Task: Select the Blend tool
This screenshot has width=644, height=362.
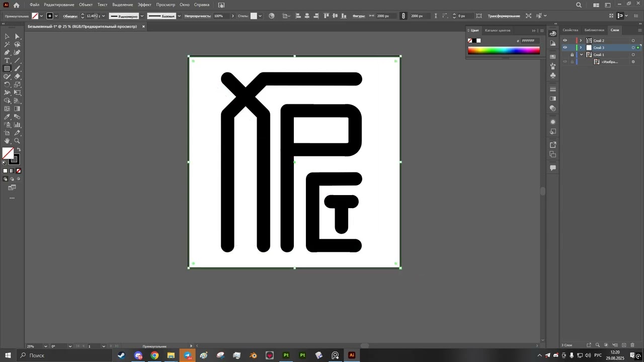Action: pyautogui.click(x=17, y=117)
